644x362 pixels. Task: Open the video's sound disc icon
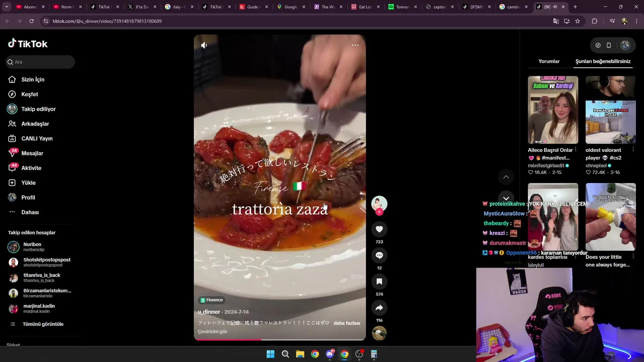[x=379, y=333]
